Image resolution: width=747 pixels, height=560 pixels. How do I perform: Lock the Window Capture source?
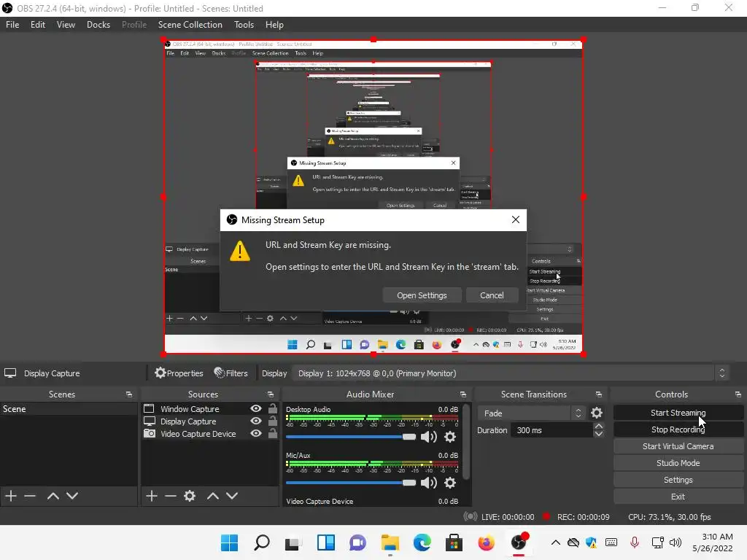pyautogui.click(x=273, y=408)
